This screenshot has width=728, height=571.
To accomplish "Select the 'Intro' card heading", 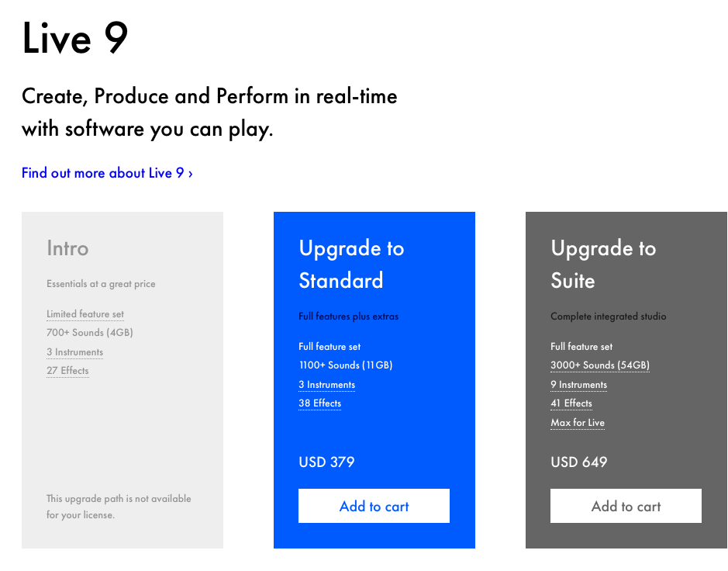I will [x=67, y=248].
